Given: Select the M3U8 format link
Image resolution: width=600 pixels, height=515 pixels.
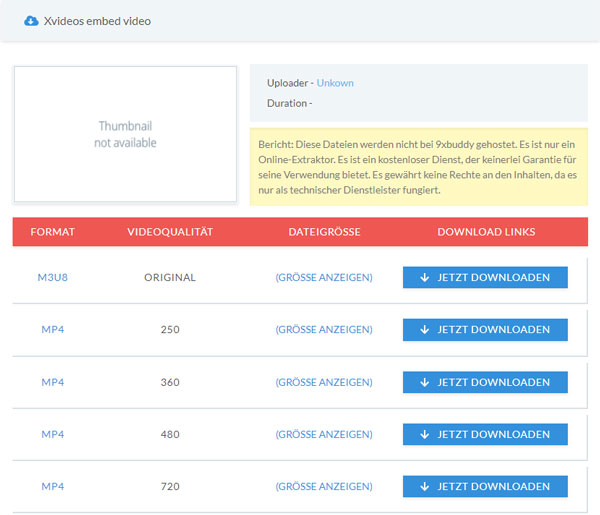Looking at the screenshot, I should [x=52, y=277].
